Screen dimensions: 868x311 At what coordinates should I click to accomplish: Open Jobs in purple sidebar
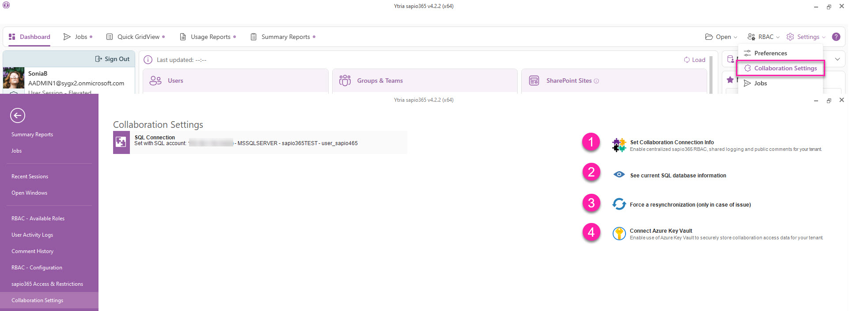coord(16,151)
